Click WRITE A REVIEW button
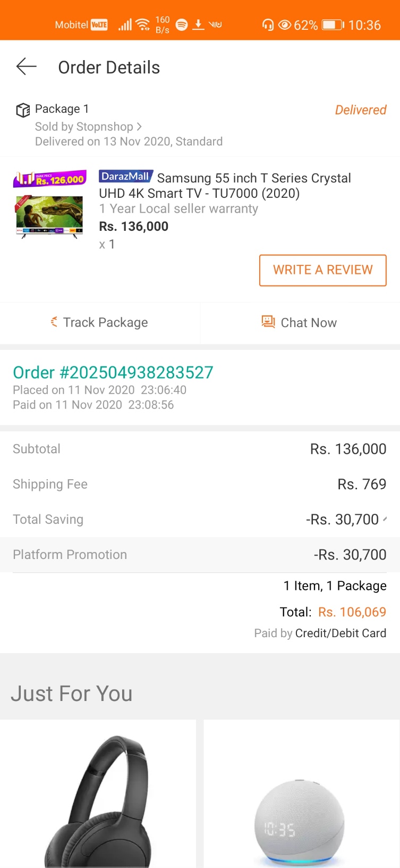Viewport: 400px width, 868px height. click(323, 270)
